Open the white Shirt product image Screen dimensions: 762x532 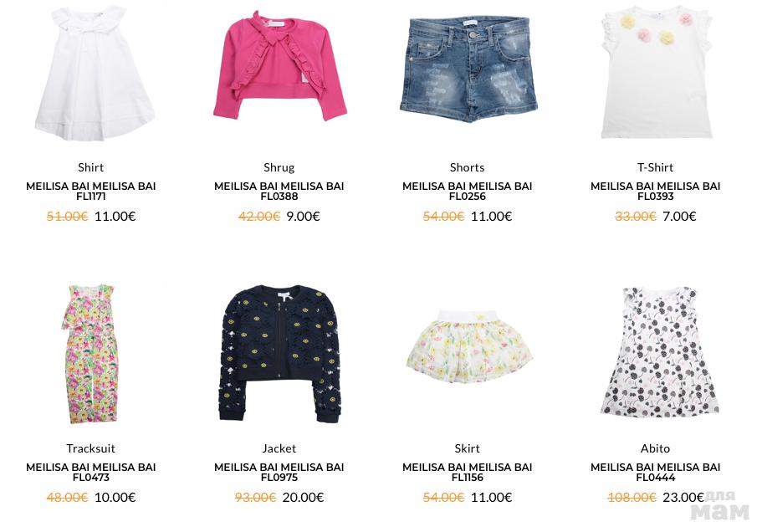pos(95,74)
